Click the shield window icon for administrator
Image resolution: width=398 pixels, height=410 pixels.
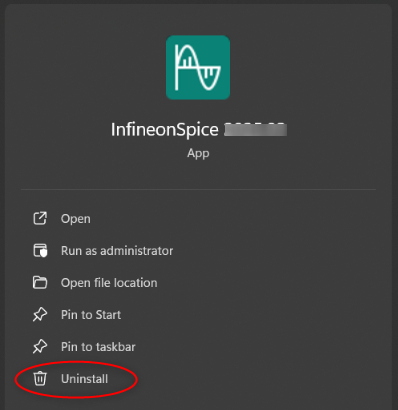(40, 251)
